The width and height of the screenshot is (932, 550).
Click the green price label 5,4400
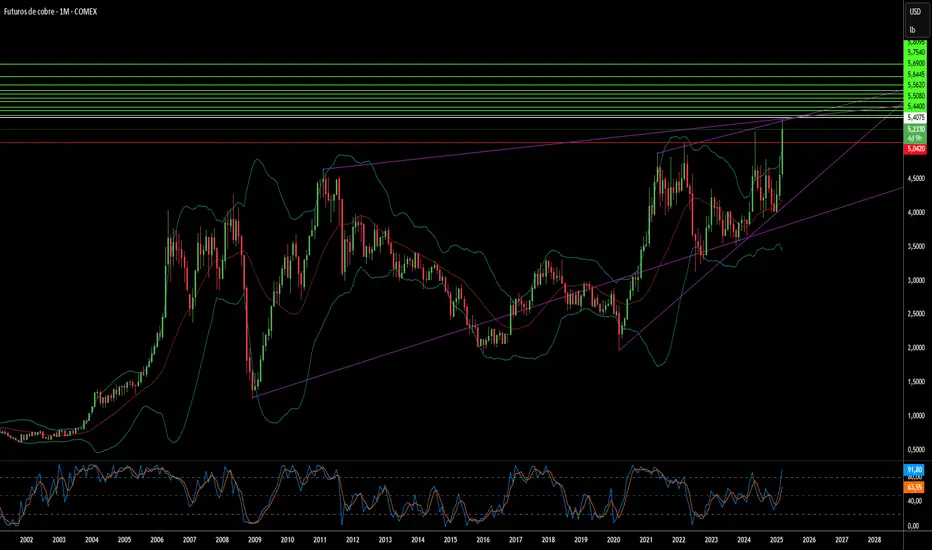pos(915,106)
